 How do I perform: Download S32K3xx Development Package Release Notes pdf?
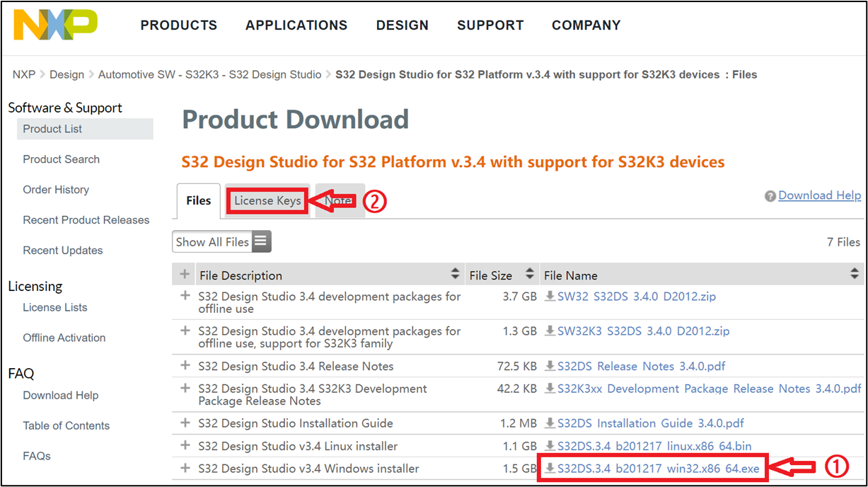coord(710,389)
